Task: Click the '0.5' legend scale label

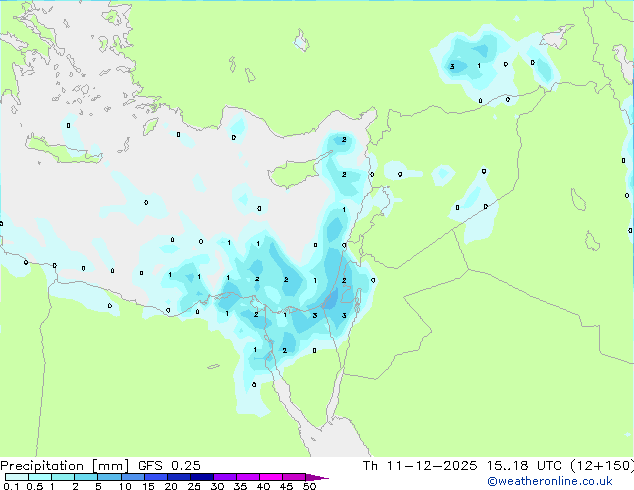Action: click(x=35, y=486)
